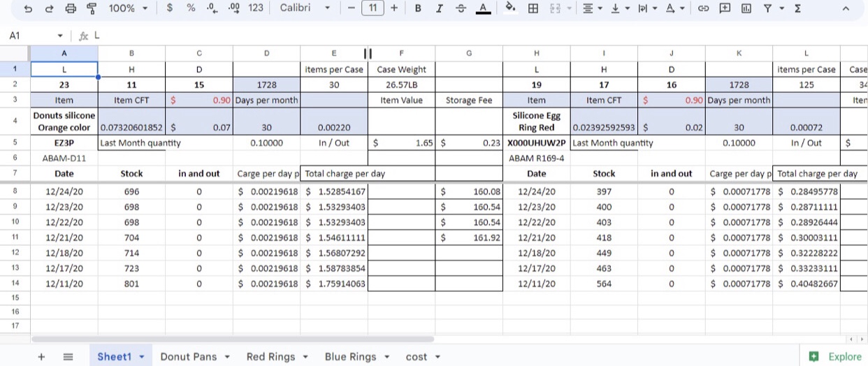Open the 123 more formats menu
868x366 pixels.
click(x=256, y=8)
